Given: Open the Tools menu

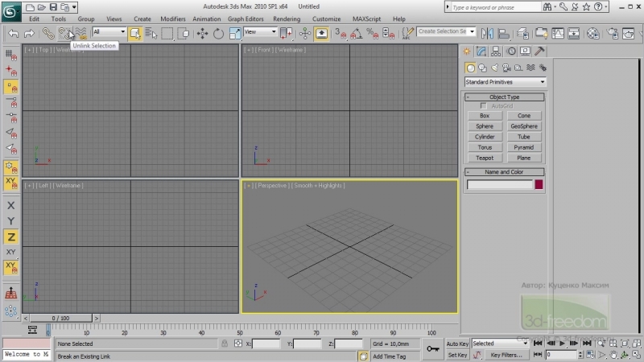Looking at the screenshot, I should (58, 19).
